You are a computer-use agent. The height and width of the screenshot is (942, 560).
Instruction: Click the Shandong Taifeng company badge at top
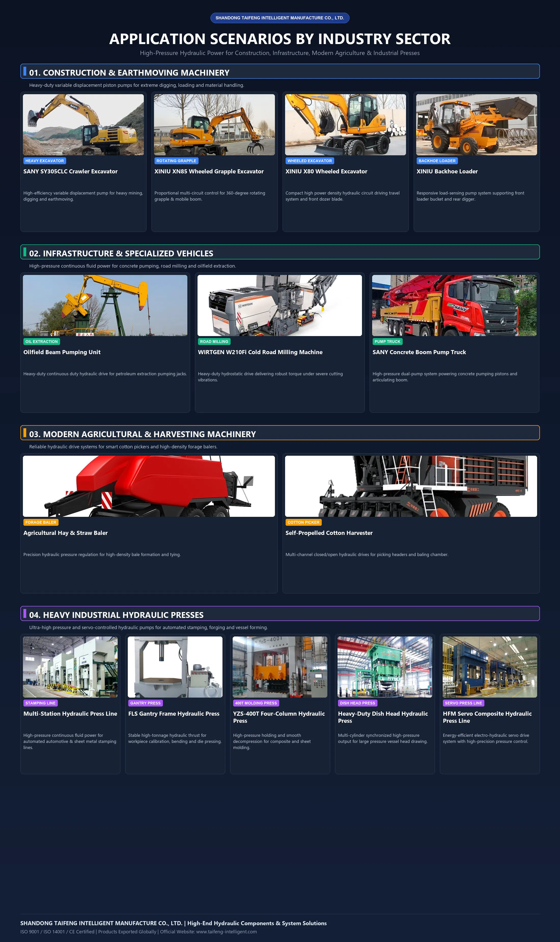pos(280,18)
